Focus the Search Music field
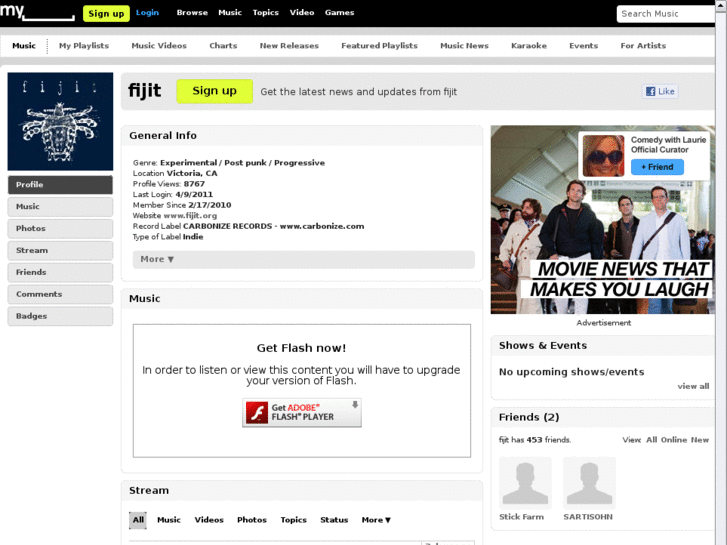 [x=666, y=14]
